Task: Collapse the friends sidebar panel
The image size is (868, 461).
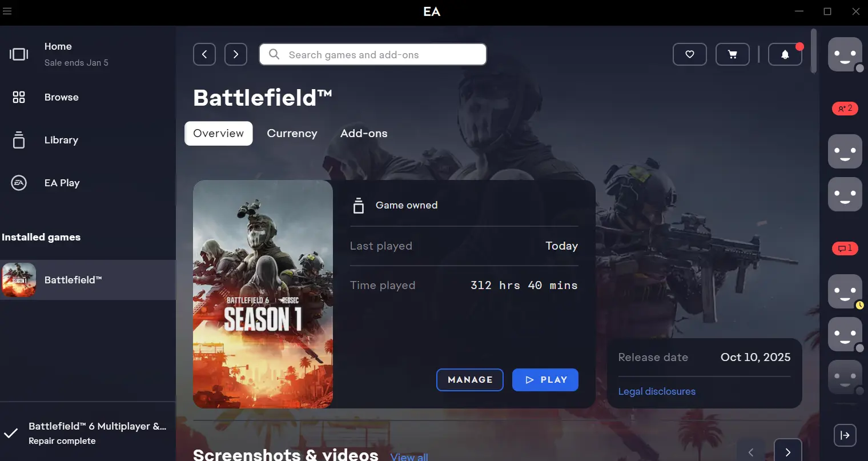Action: (845, 435)
